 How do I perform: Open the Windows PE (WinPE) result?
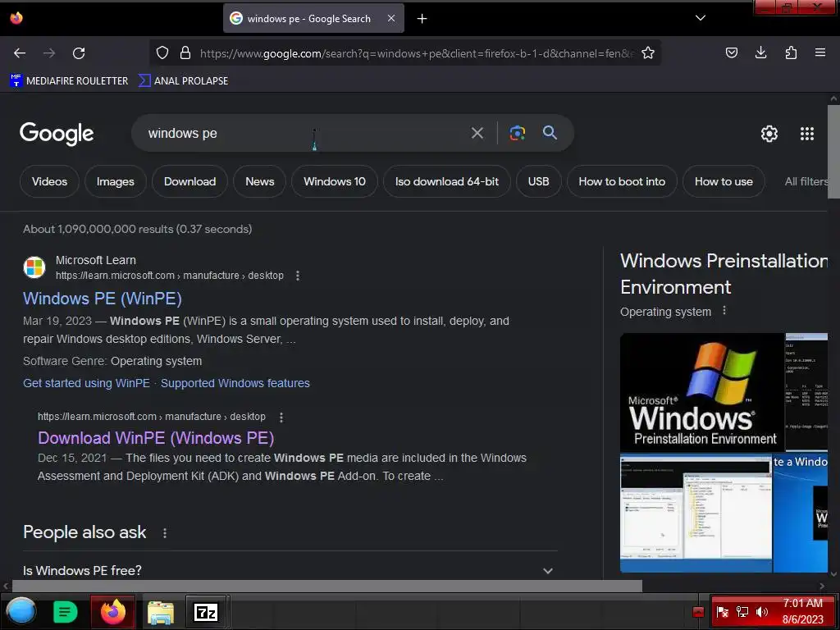[x=103, y=299]
